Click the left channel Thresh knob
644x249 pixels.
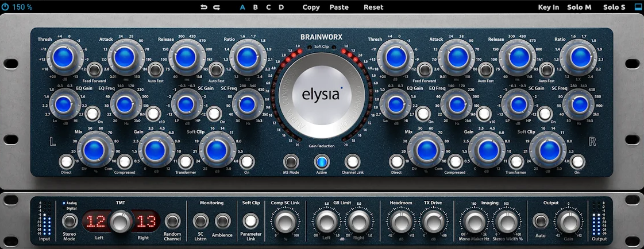[x=60, y=57]
